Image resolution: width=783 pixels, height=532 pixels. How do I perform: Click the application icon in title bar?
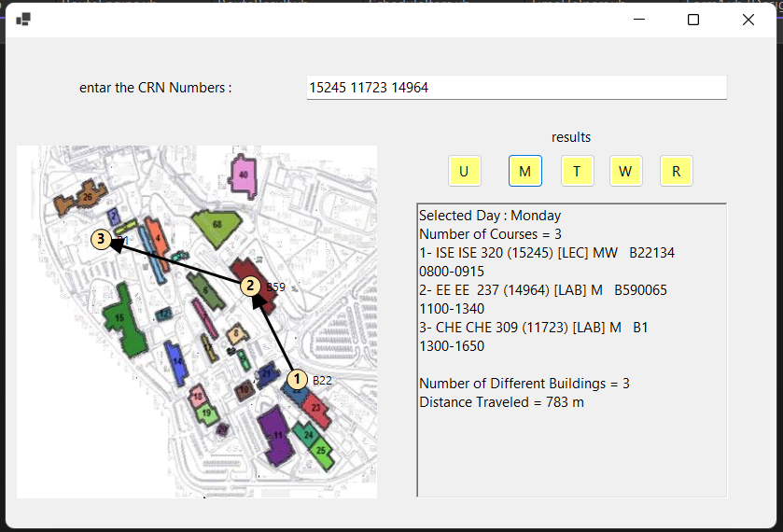pyautogui.click(x=23, y=20)
